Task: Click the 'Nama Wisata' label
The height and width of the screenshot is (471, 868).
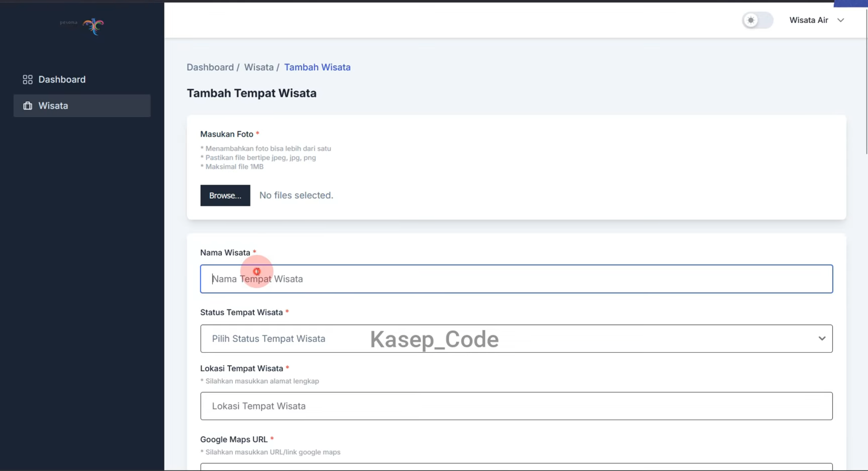Action: [225, 253]
